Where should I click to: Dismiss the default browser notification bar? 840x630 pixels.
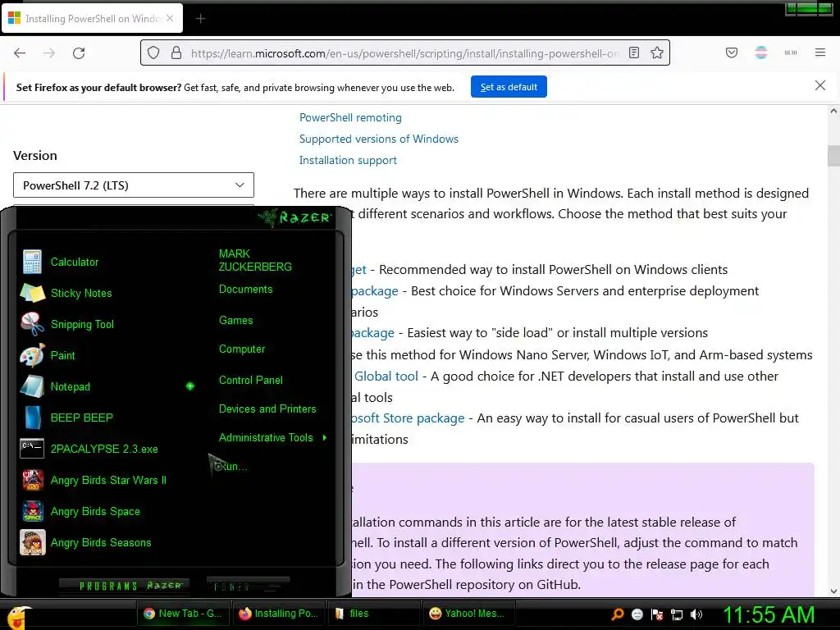(x=820, y=85)
